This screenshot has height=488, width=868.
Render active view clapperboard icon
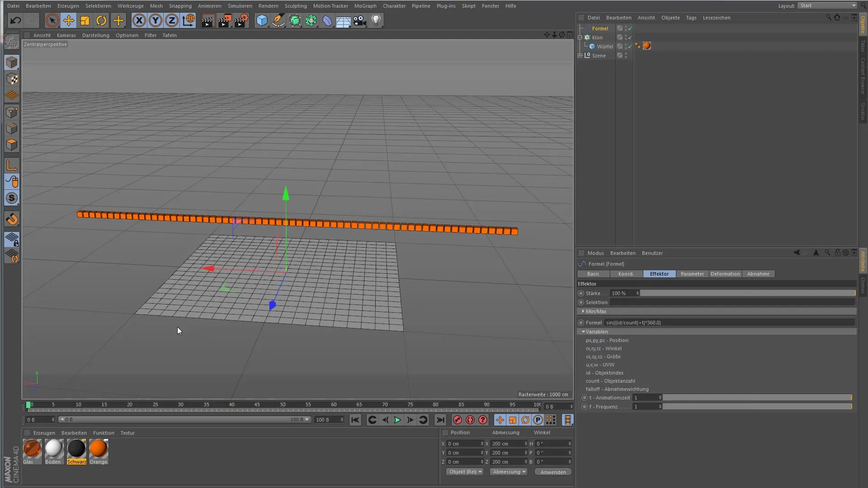click(x=208, y=20)
